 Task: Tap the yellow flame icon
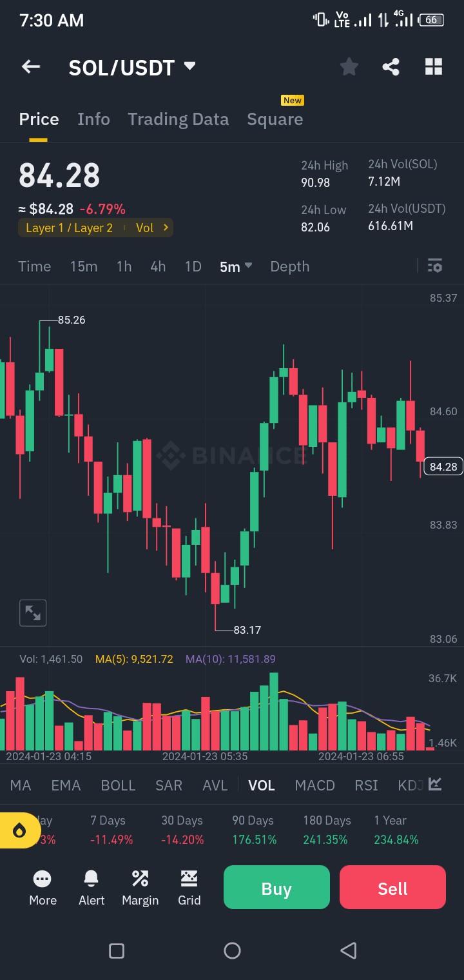pyautogui.click(x=18, y=830)
